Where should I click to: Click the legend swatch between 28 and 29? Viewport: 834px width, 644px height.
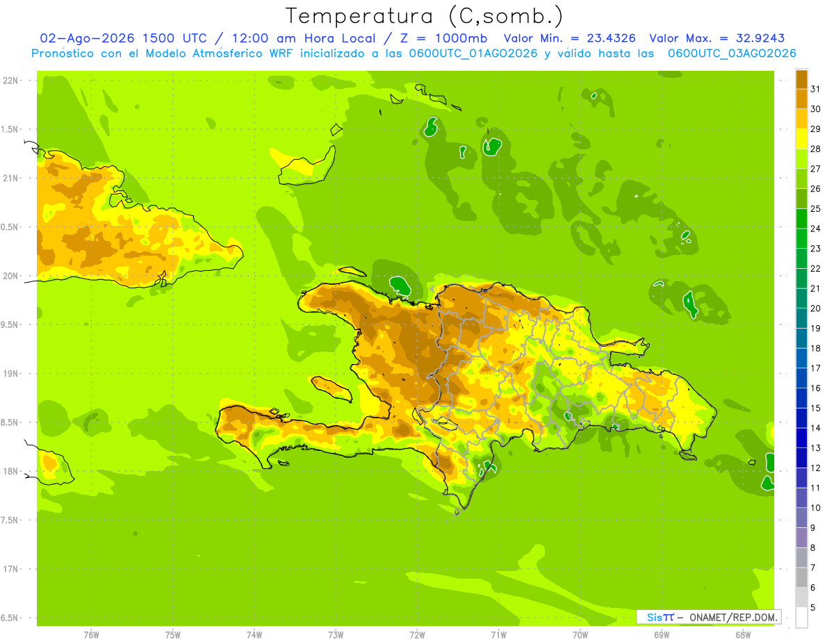pos(801,139)
